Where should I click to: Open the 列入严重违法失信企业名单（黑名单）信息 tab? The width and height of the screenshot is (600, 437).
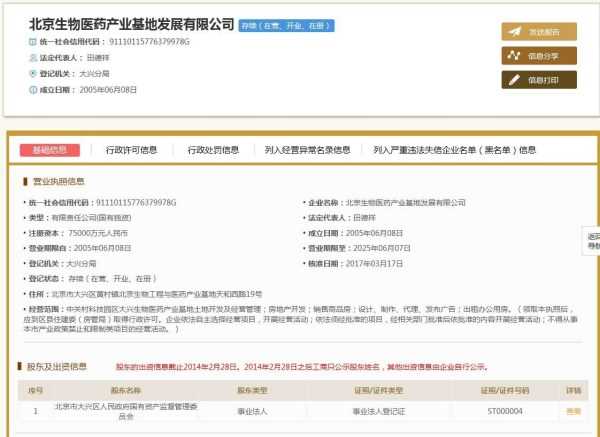pyautogui.click(x=455, y=150)
